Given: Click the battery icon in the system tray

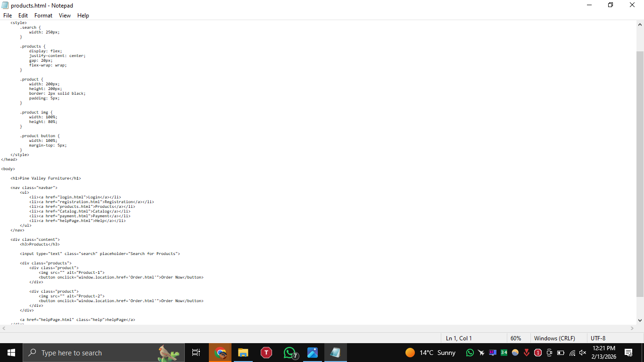Looking at the screenshot, I should coord(561,353).
